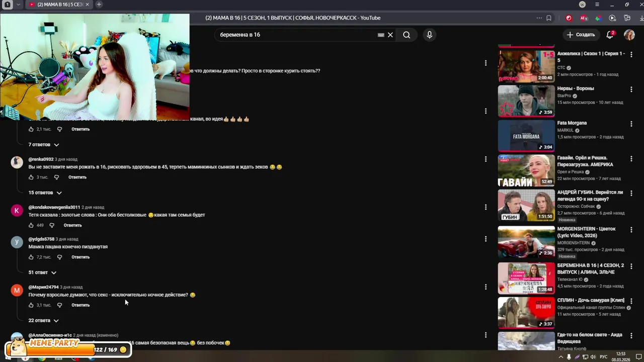Reply to @kondakovaevgeniia3011 comment
Screen dimensions: 644x362
pos(72,225)
